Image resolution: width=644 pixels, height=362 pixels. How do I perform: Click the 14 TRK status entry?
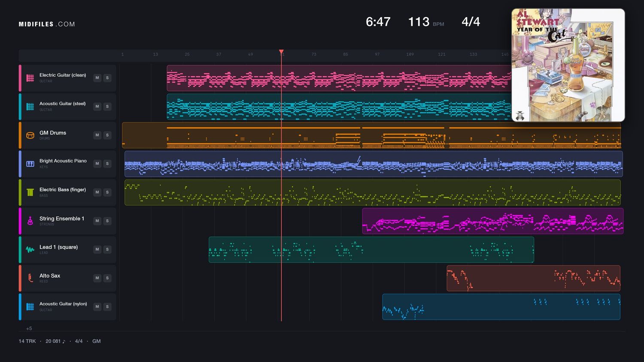point(27,341)
